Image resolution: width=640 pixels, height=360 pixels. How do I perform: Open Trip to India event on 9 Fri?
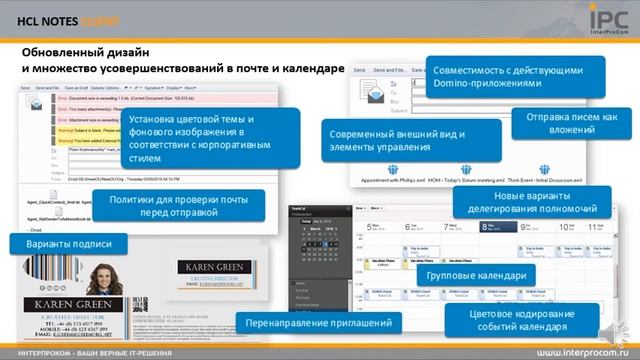click(x=536, y=251)
